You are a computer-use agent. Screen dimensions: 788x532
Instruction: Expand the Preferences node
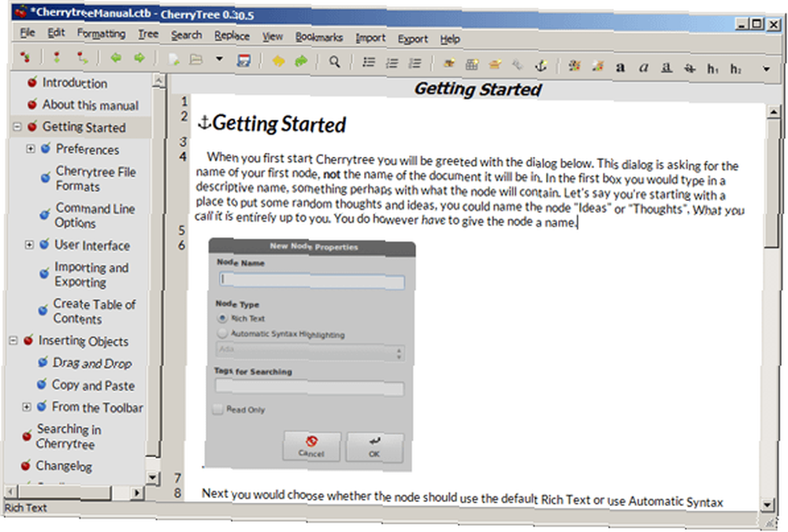click(30, 149)
